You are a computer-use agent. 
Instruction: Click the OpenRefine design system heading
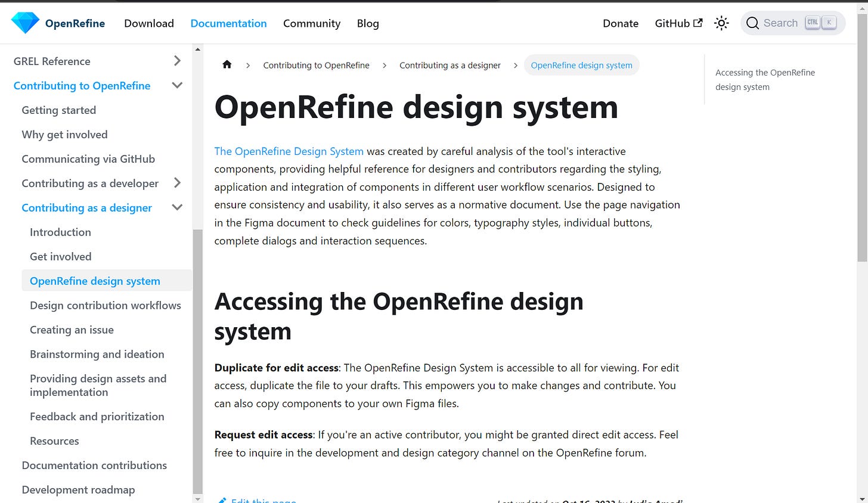coord(416,108)
